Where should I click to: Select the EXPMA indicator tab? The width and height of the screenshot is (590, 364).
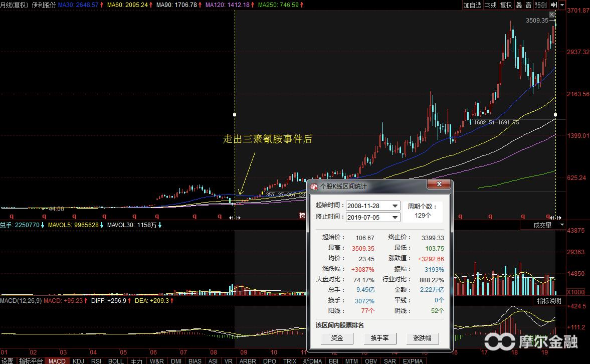coord(412,361)
